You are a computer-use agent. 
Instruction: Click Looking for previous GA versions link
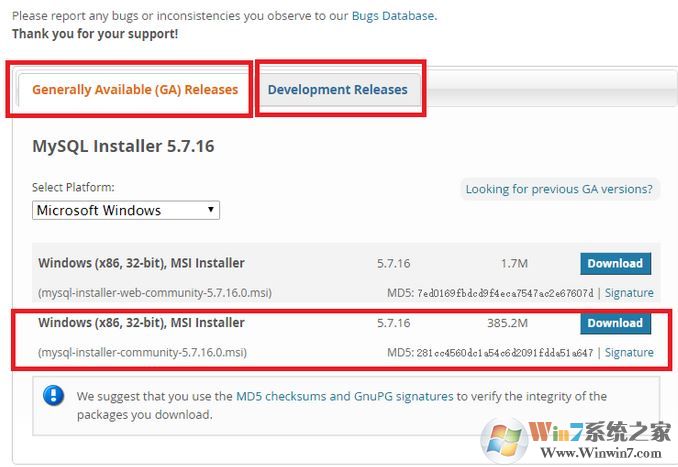pyautogui.click(x=559, y=189)
